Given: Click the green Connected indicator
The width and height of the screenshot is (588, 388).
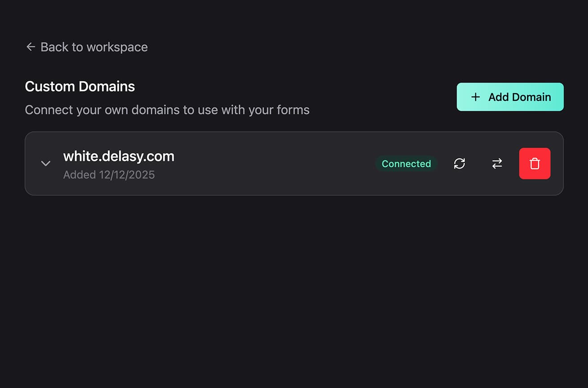Looking at the screenshot, I should (x=406, y=164).
